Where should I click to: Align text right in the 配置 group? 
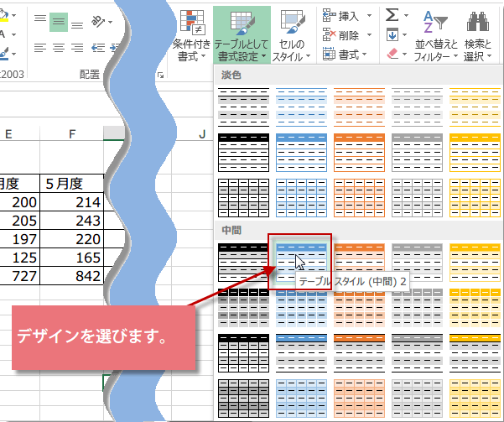coord(77,49)
